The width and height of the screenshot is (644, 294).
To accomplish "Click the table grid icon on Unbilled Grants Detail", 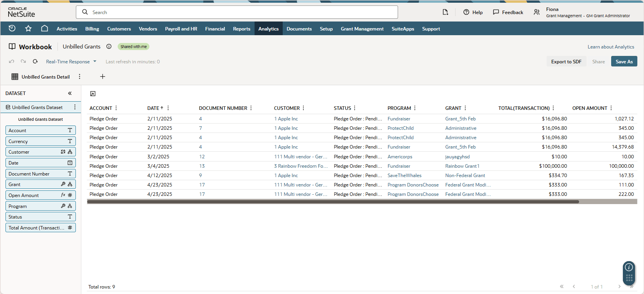I will [x=15, y=77].
